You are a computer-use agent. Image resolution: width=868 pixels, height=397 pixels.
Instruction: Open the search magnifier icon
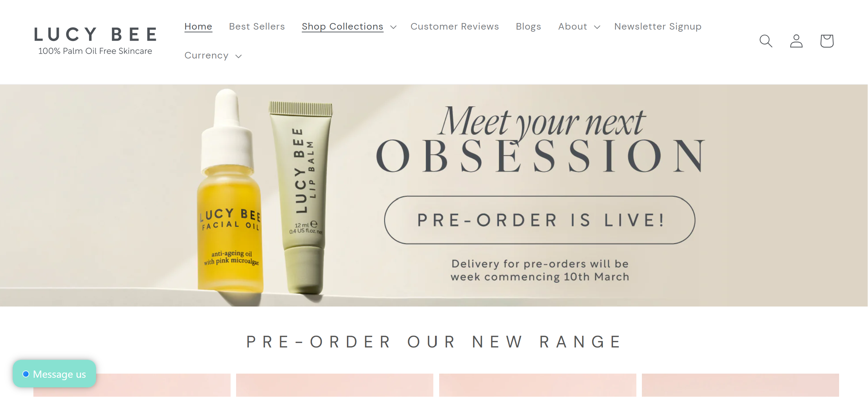[x=766, y=41]
